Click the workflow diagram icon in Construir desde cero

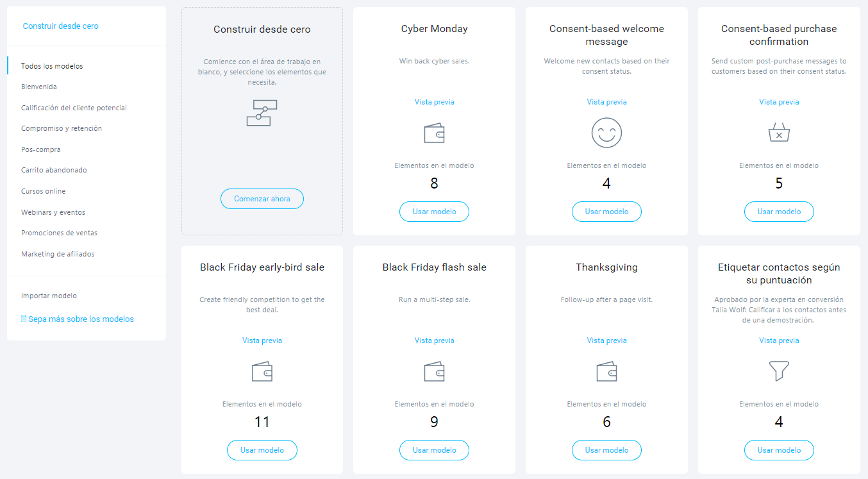click(262, 113)
